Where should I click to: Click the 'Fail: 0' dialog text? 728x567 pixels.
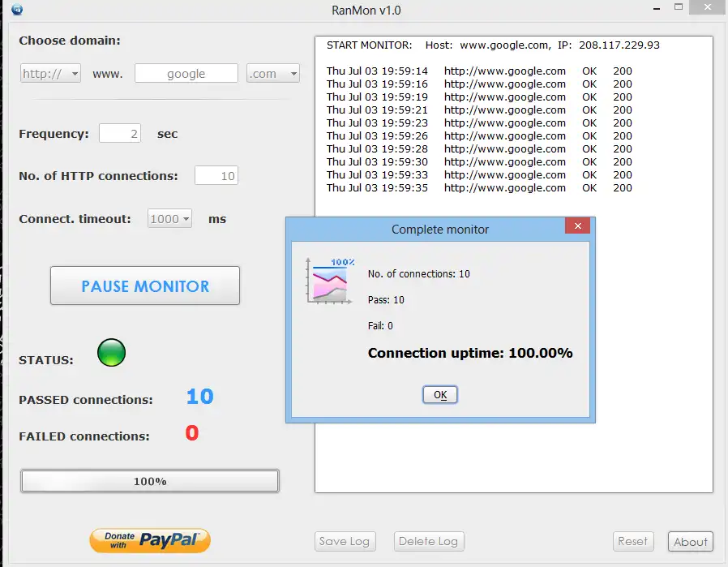click(x=380, y=326)
